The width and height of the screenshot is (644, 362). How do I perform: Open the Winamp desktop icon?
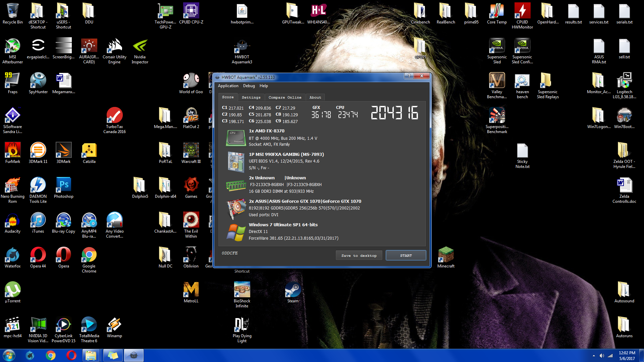tap(114, 327)
